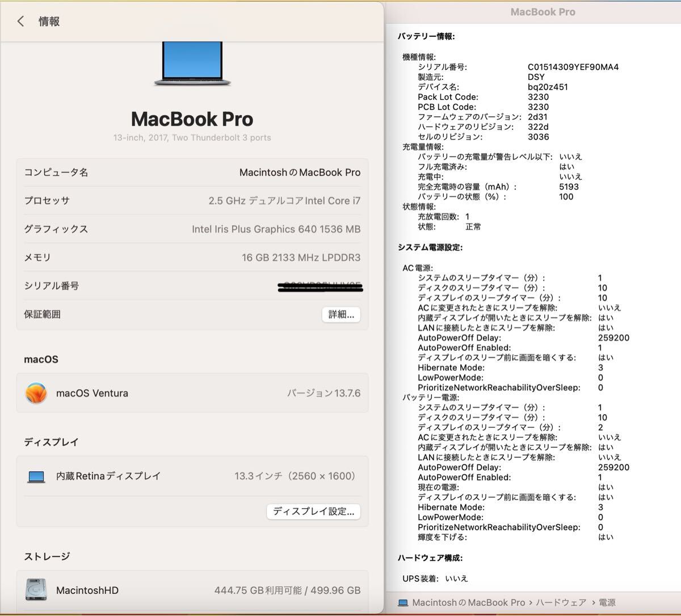
Task: Click the hardware revision value 322d
Action: [538, 127]
